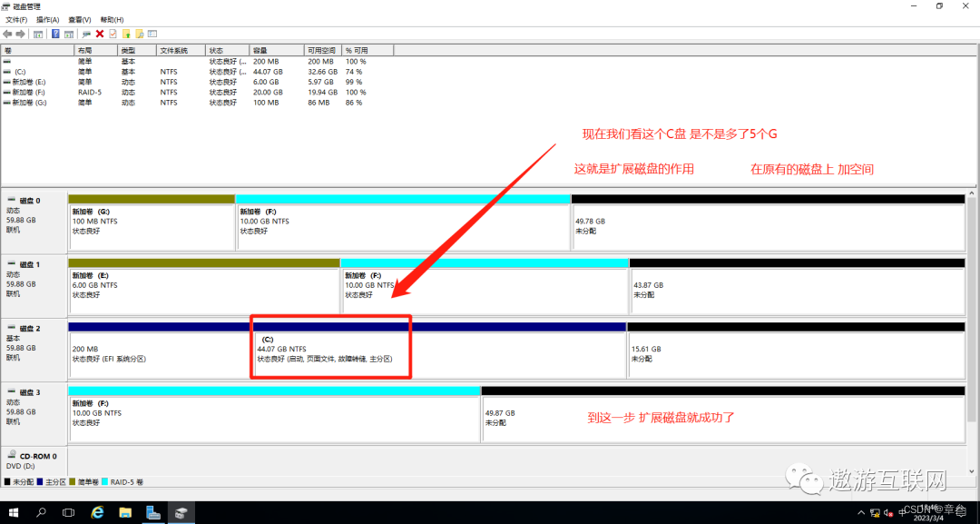
Task: Click the 32.66 GB free space cell
Action: point(322,72)
